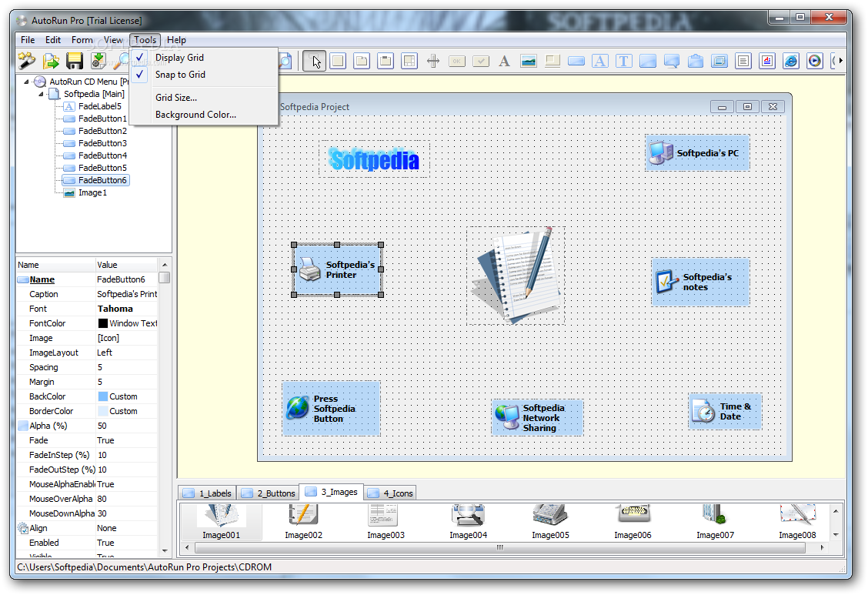Select the boxed blue A fade label tool

(600, 61)
